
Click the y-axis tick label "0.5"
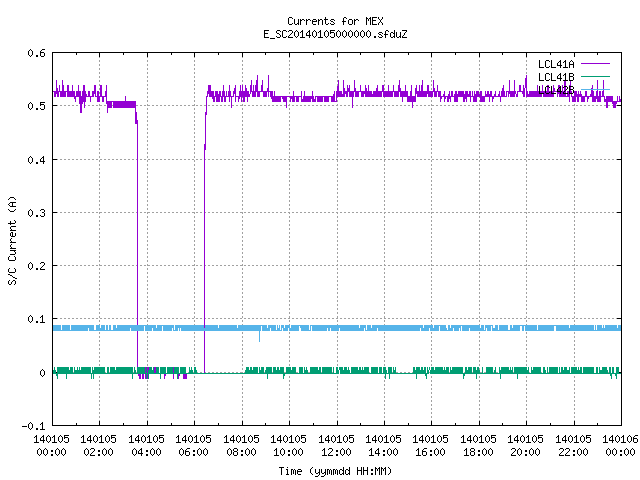click(36, 106)
